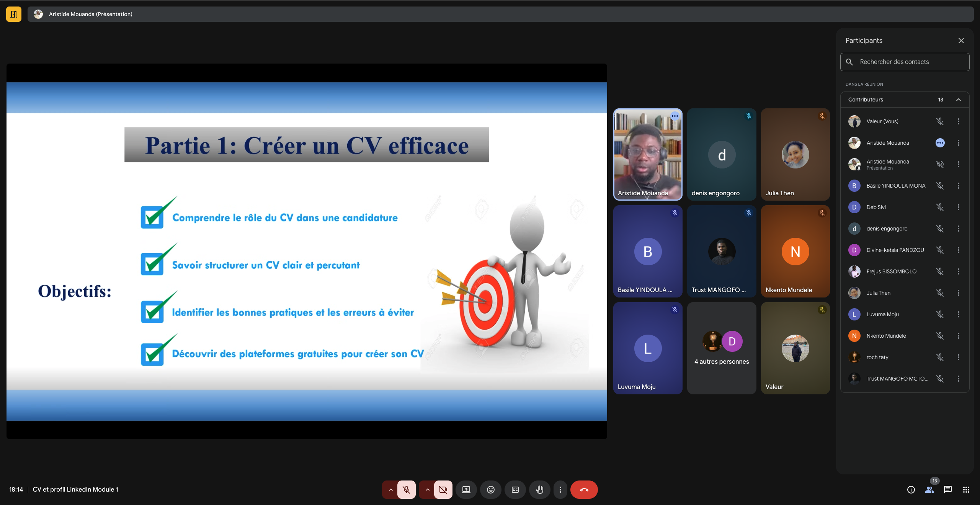This screenshot has width=980, height=505.
Task: Open the emoji reactions button
Action: click(x=491, y=490)
